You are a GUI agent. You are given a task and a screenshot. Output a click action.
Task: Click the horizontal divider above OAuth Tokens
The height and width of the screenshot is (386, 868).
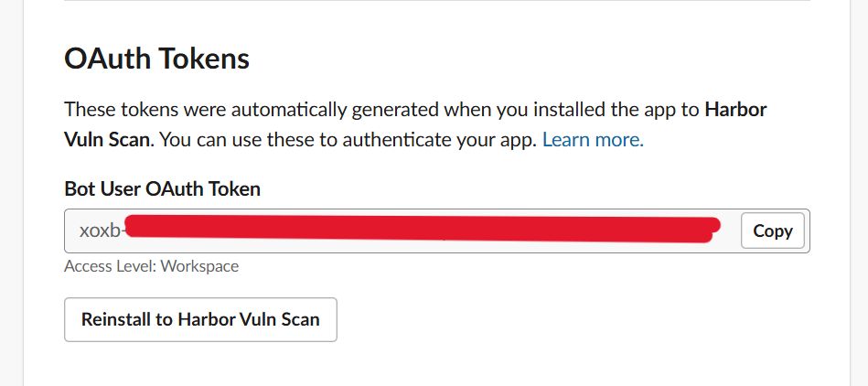[x=437, y=1]
